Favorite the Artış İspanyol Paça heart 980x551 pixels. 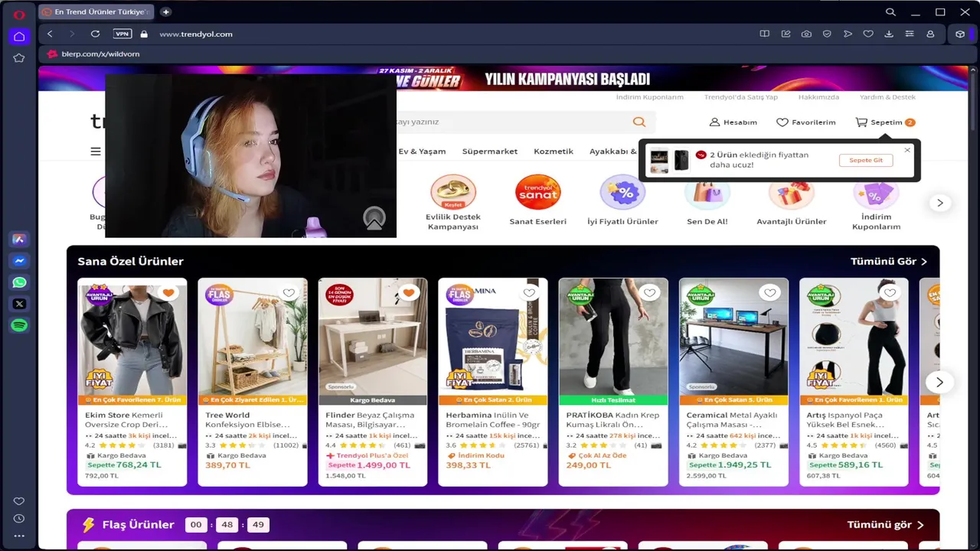[890, 292]
